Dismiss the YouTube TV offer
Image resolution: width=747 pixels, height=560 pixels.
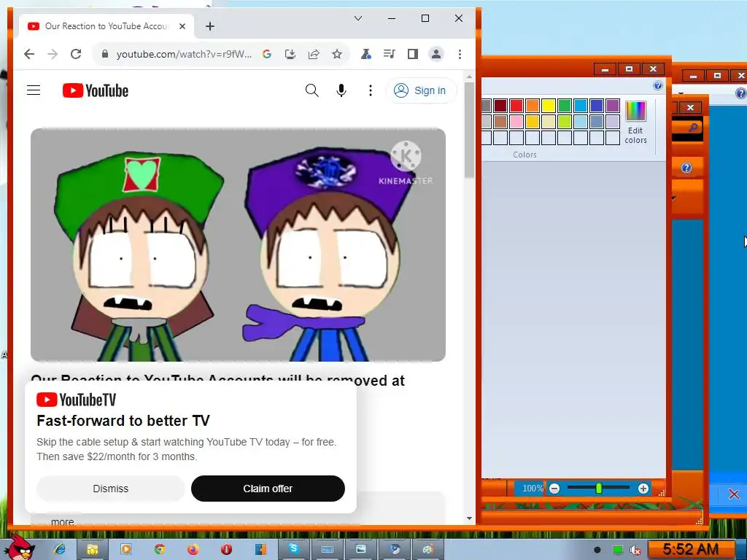111,489
